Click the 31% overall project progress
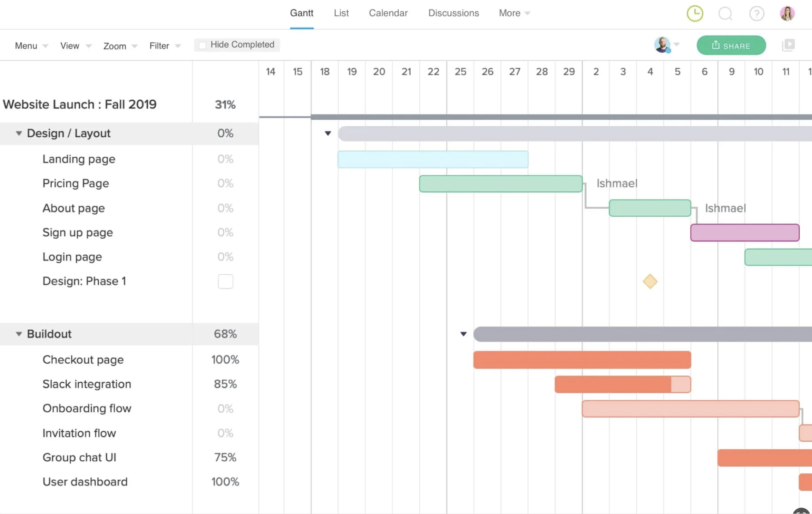 (225, 104)
